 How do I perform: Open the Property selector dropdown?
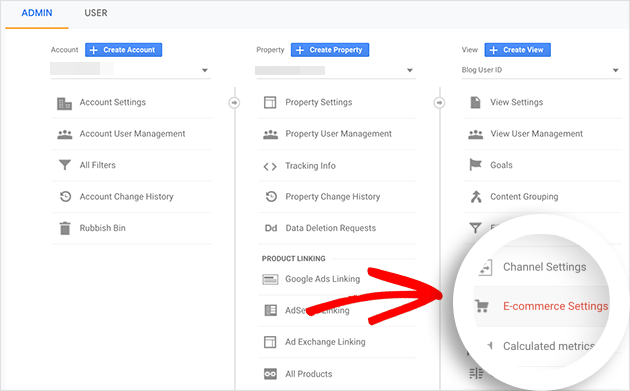coord(336,70)
